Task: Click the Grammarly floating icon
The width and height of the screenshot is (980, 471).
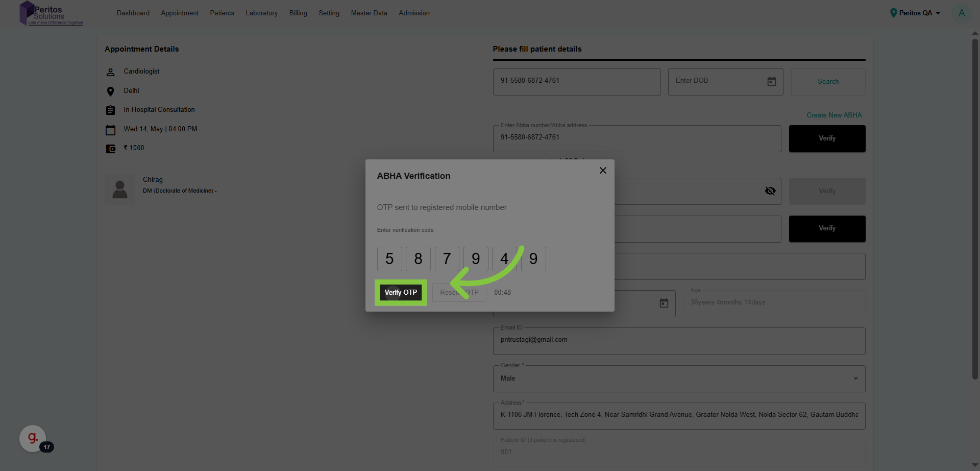Action: pos(33,438)
